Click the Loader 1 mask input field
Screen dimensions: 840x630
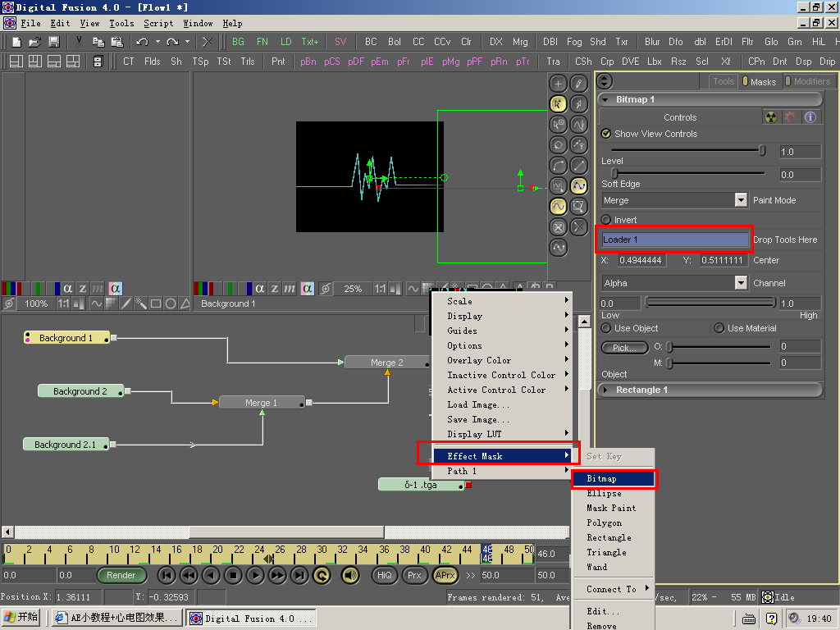pos(674,240)
